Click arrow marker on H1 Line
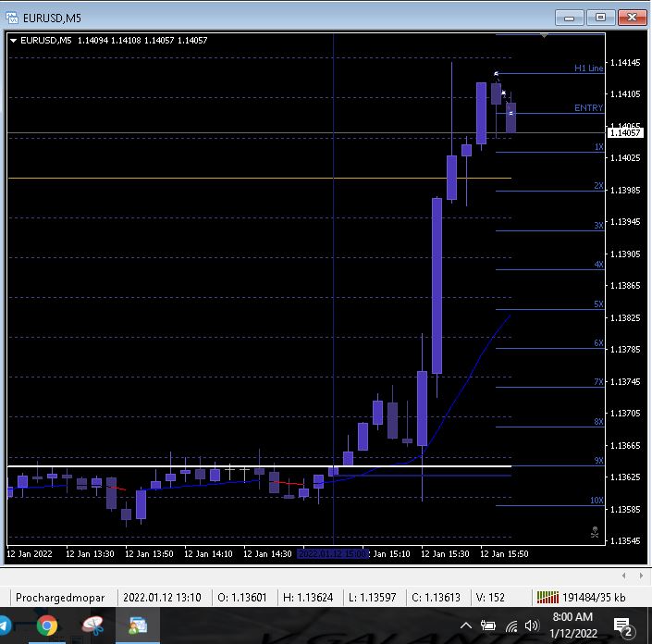The width and height of the screenshot is (652, 644). pos(496,74)
